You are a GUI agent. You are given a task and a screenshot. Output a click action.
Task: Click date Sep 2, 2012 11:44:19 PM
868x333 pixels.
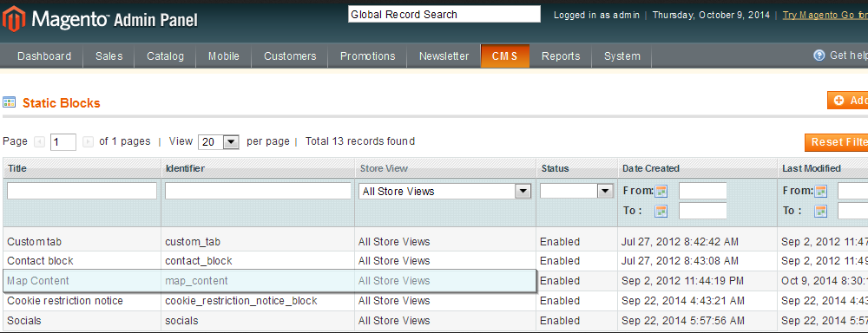tap(682, 280)
